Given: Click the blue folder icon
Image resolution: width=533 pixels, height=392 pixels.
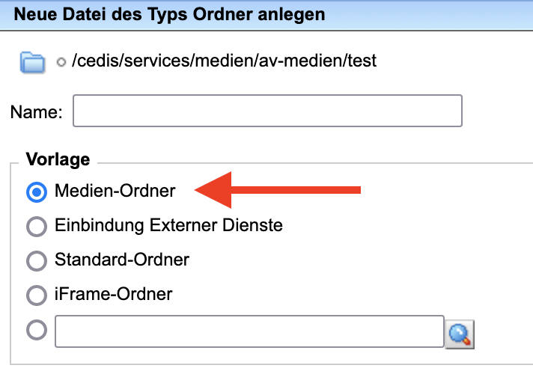Looking at the screenshot, I should 32,62.
